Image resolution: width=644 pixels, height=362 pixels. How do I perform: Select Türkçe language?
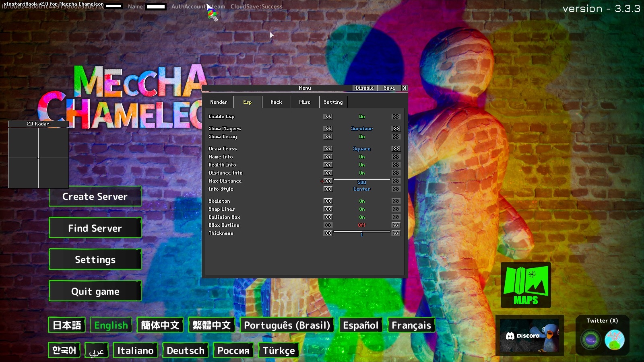pyautogui.click(x=279, y=350)
